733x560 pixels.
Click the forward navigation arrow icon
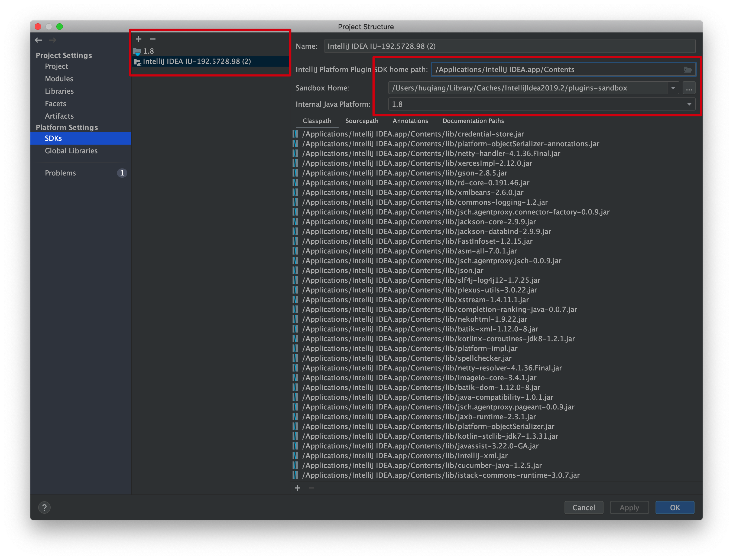tap(54, 40)
